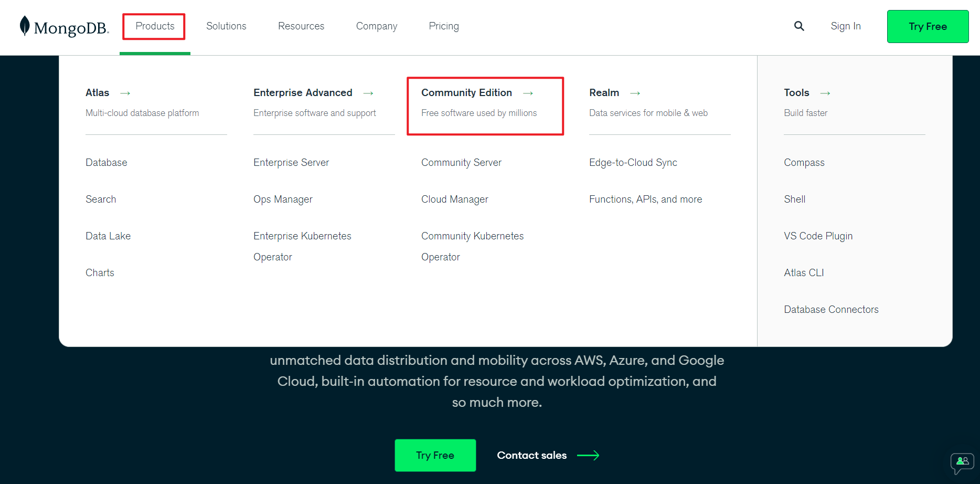Open the Community Edition heading link
This screenshot has width=980, height=484.
coord(466,93)
